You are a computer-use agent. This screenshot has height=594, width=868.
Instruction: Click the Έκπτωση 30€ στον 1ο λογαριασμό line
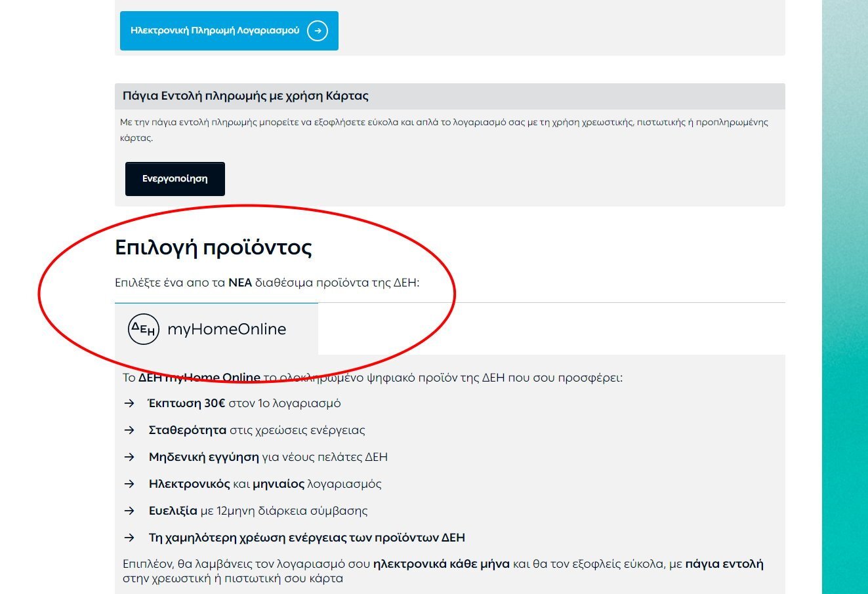point(245,403)
